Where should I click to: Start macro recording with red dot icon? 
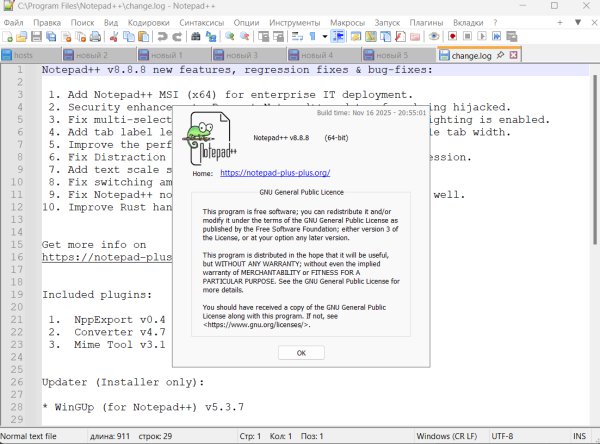[x=452, y=37]
